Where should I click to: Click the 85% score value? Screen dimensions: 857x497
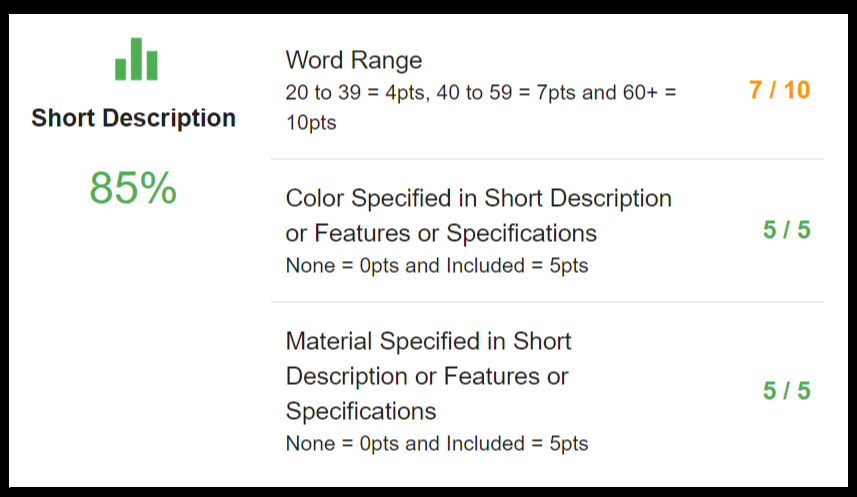[133, 188]
